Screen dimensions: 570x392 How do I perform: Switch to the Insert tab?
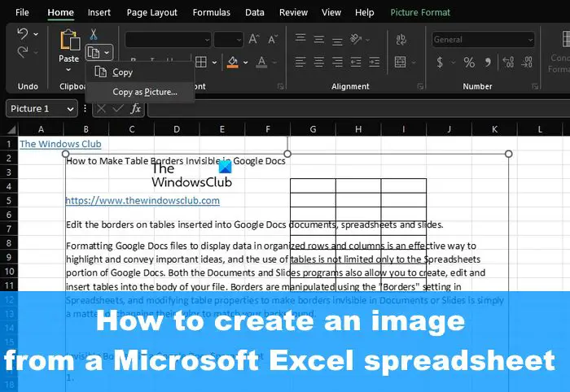click(x=99, y=12)
